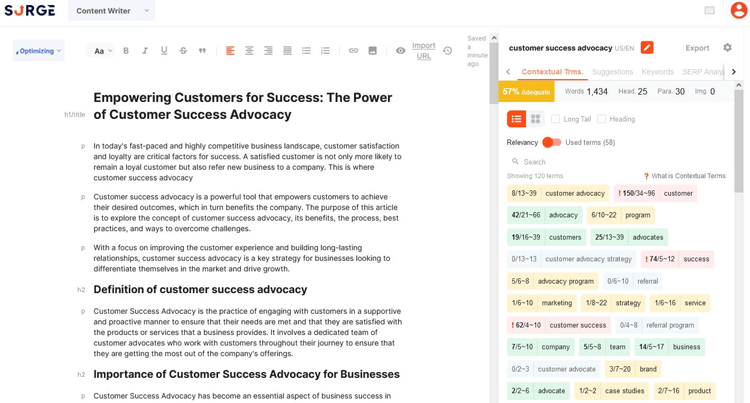Edit keyword with orange pencil icon
The image size is (750, 403).
tap(647, 48)
